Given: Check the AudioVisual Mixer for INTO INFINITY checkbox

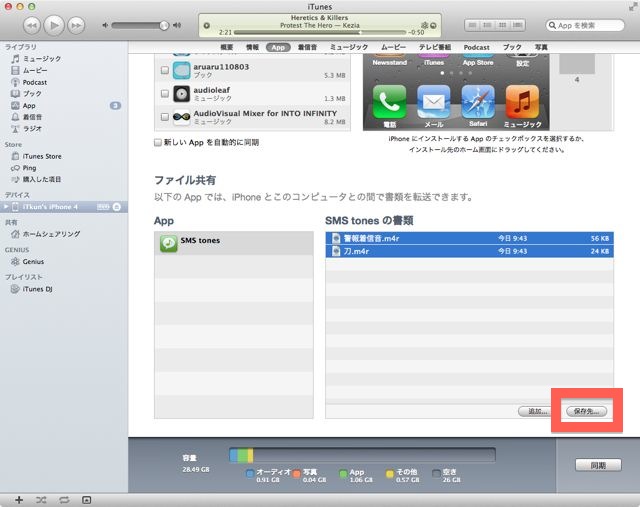Looking at the screenshot, I should [x=165, y=117].
